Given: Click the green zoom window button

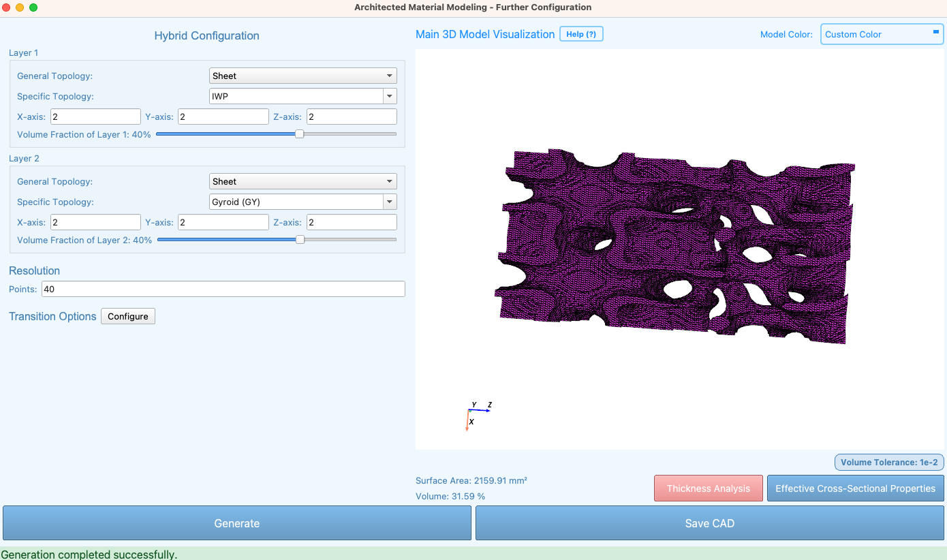Looking at the screenshot, I should [x=33, y=7].
